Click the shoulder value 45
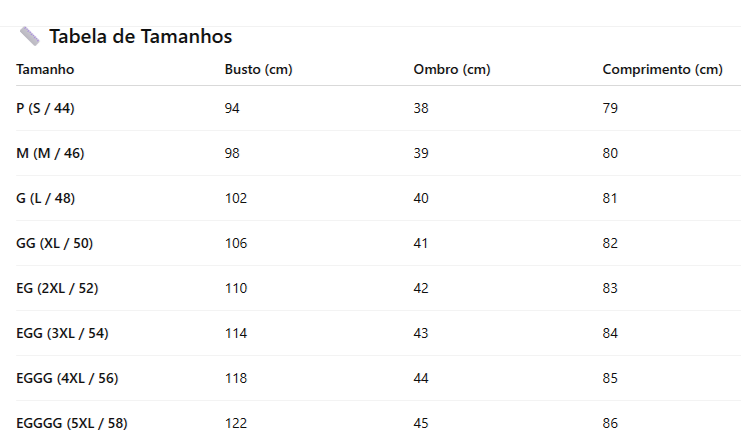The height and width of the screenshot is (446, 741). click(x=421, y=423)
